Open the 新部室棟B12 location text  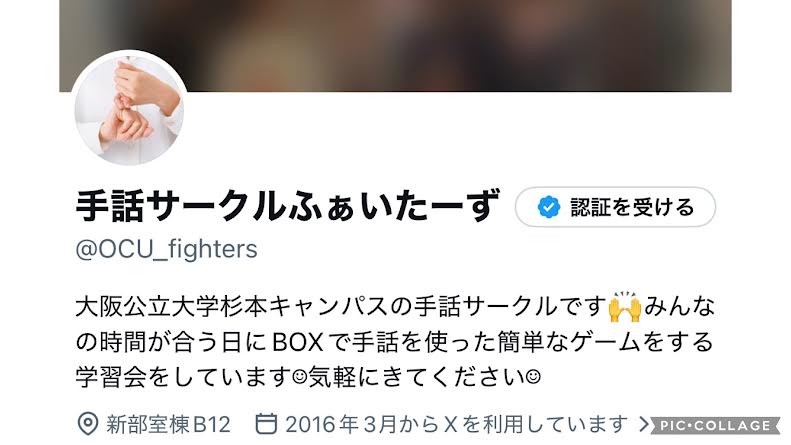pos(168,424)
